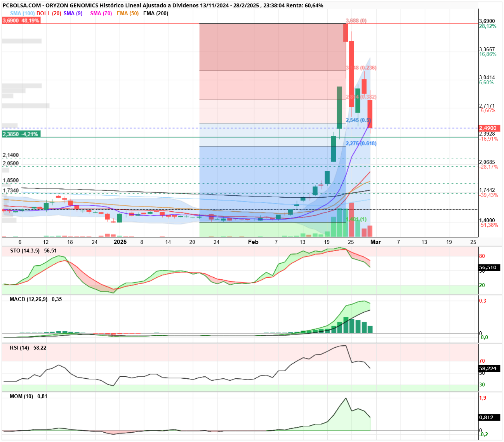Select the 0,812 momentum value tag
The height and width of the screenshot is (442, 504).
click(489, 417)
